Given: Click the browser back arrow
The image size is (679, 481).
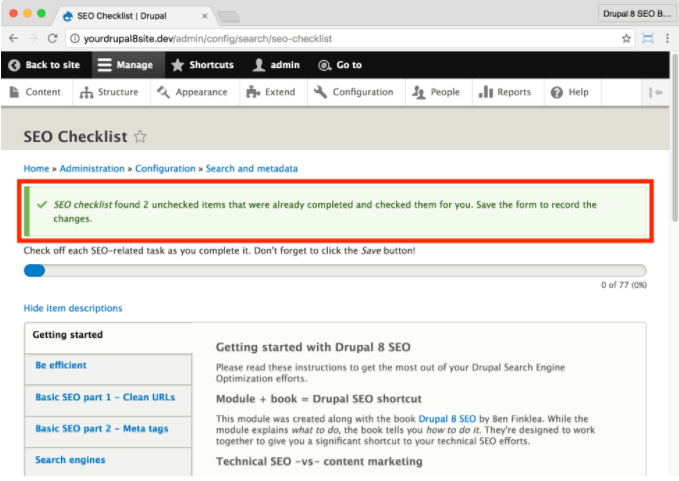Looking at the screenshot, I should point(14,39).
